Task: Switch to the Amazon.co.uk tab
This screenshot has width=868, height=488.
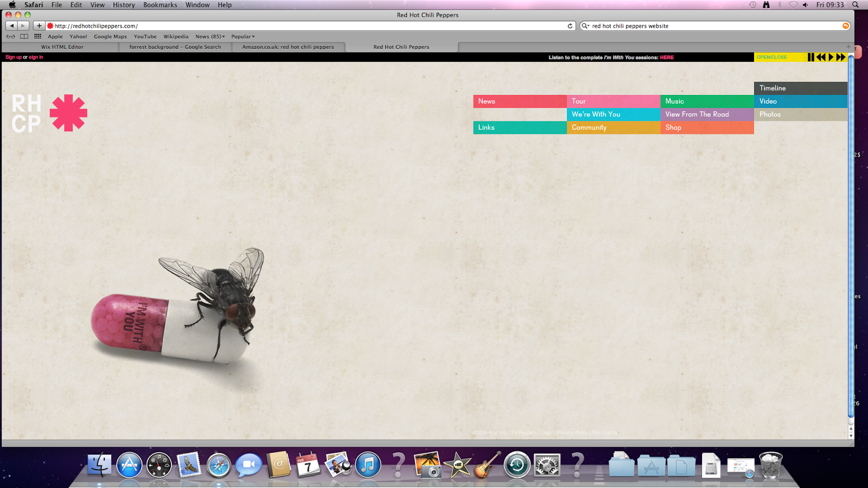Action: (288, 47)
